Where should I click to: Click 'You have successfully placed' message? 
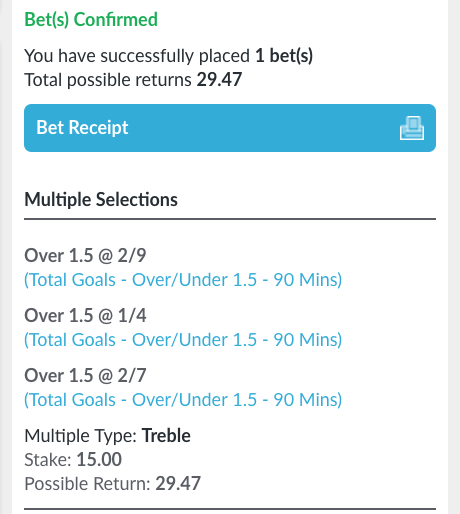tap(137, 56)
